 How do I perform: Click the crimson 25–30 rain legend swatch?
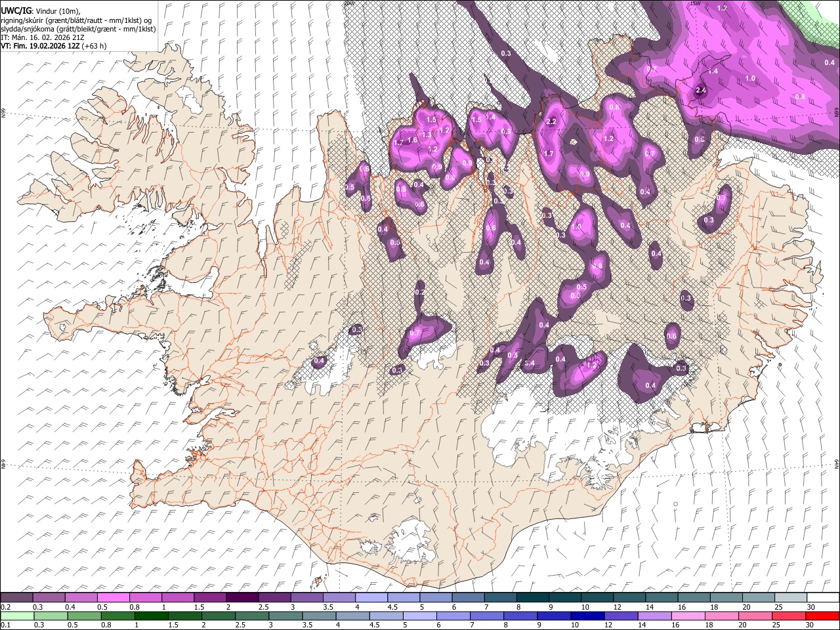(x=788, y=616)
